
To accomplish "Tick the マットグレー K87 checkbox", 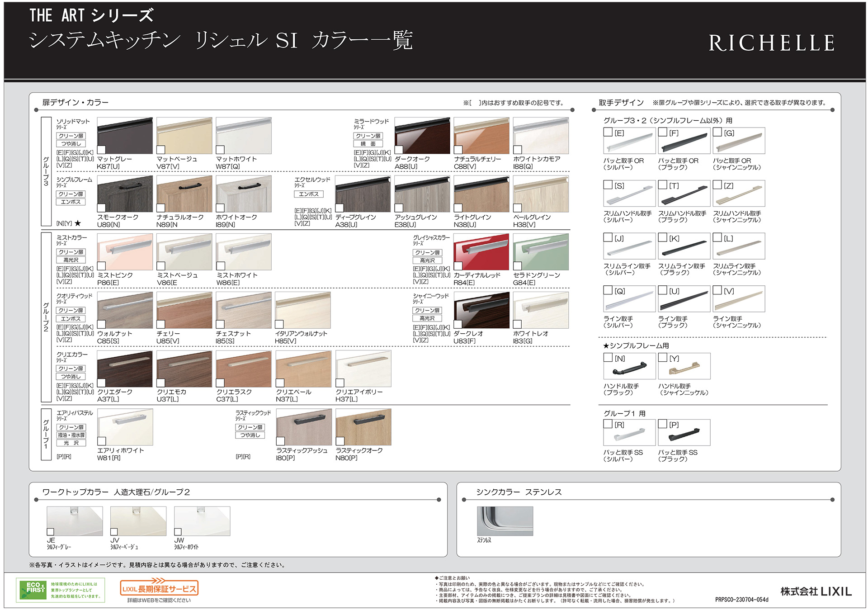I will pyautogui.click(x=102, y=150).
